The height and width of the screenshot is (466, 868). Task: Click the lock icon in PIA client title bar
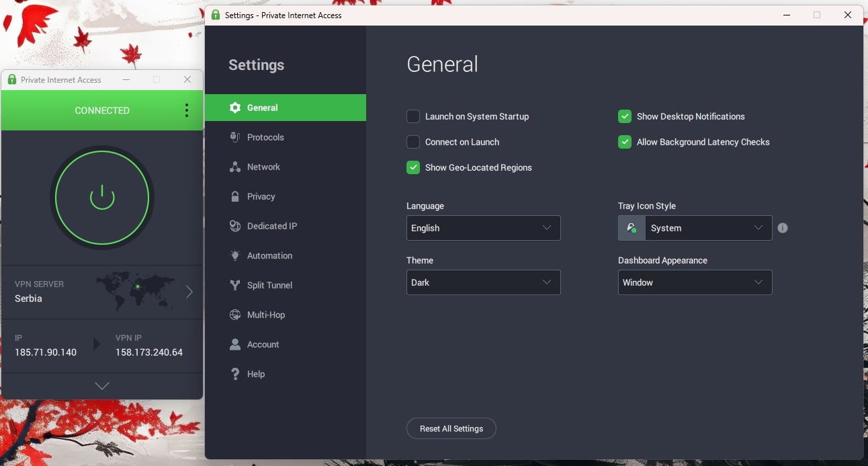[11, 79]
